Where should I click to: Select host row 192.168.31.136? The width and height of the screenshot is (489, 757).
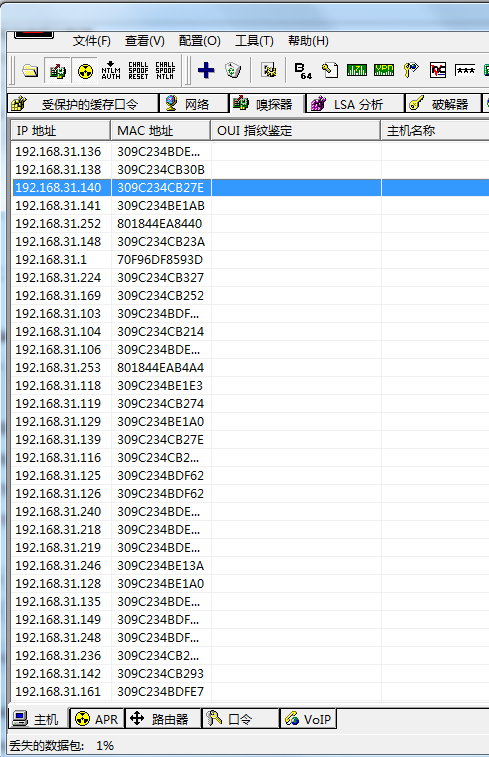(250, 152)
